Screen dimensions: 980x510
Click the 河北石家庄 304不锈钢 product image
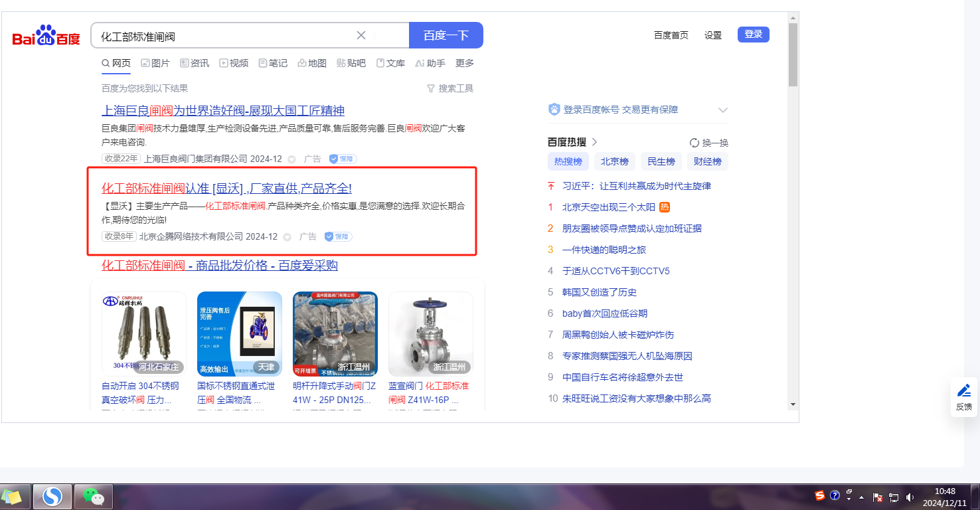[144, 334]
